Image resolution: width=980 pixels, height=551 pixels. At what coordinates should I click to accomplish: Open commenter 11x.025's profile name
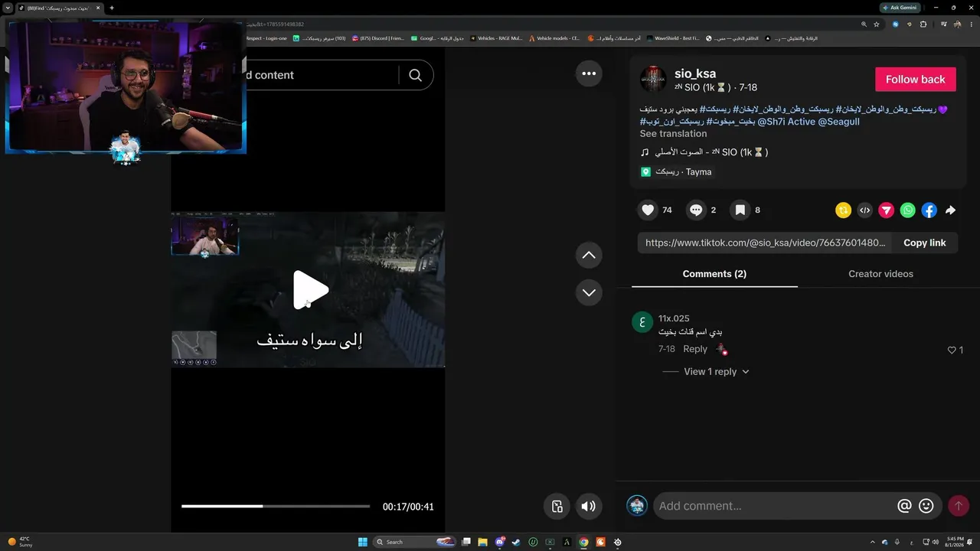[674, 318]
